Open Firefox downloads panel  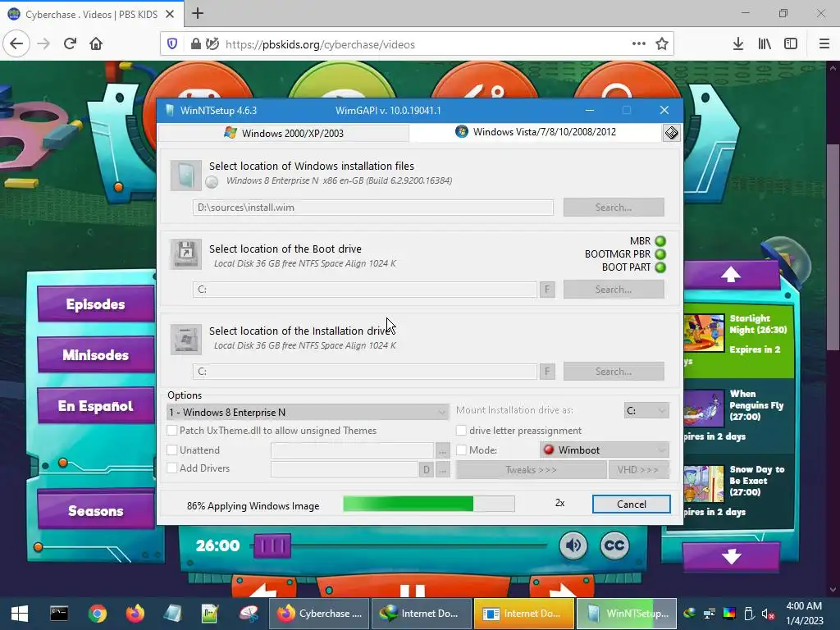pyautogui.click(x=738, y=44)
